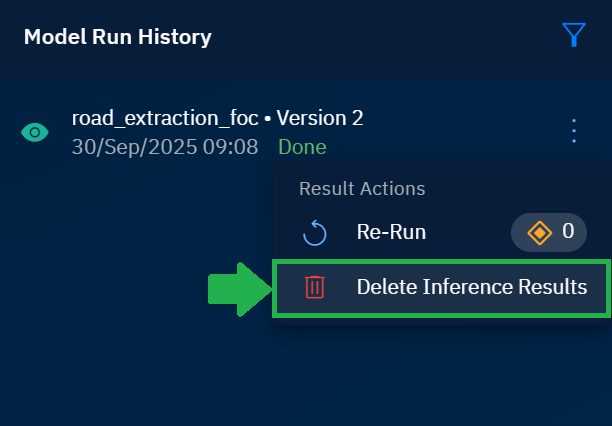Click the number 0 in Re-Run badge

[568, 232]
